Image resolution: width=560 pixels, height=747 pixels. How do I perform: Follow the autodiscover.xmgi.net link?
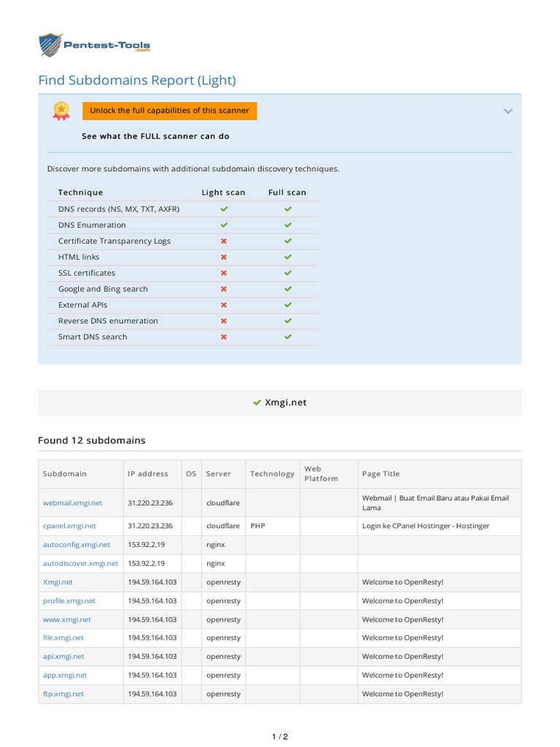(80, 563)
